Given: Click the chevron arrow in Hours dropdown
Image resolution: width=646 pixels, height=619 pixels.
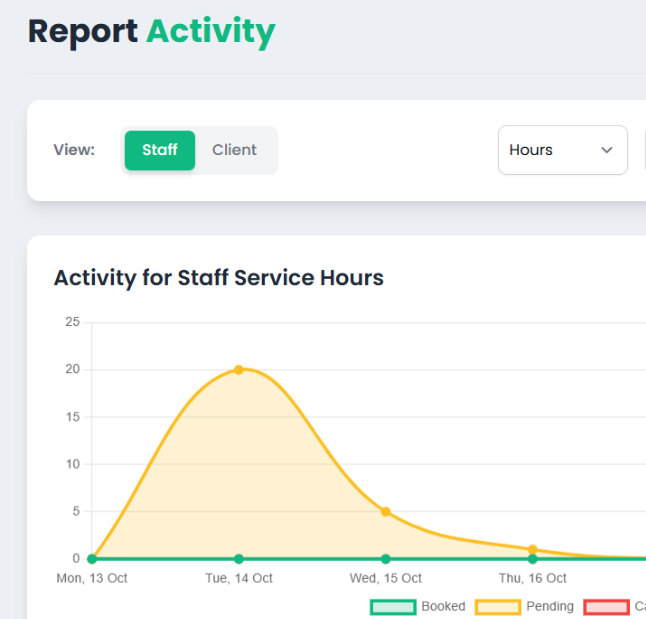Looking at the screenshot, I should tap(606, 150).
